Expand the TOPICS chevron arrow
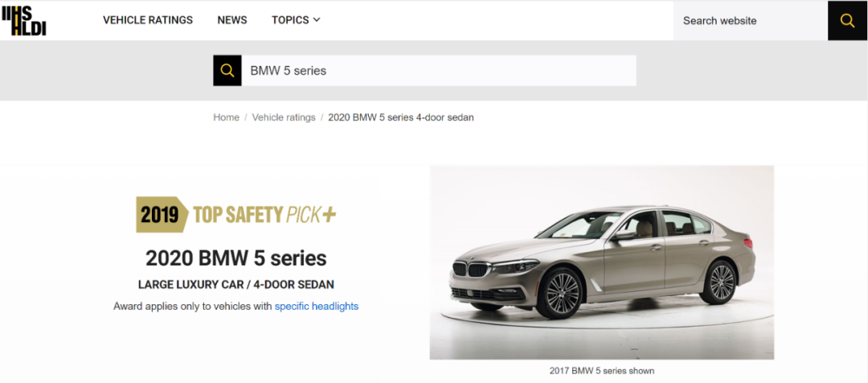Image resolution: width=868 pixels, height=383 pixels. pos(317,20)
